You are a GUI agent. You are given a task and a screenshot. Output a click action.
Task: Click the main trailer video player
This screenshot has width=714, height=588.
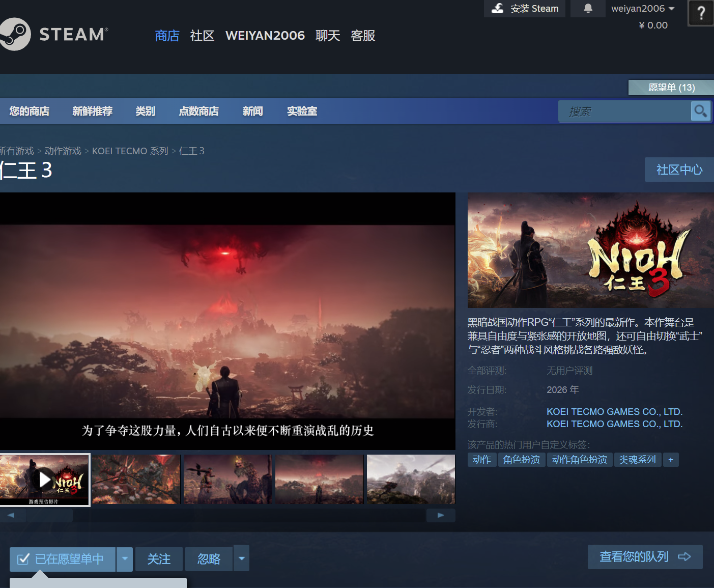227,321
